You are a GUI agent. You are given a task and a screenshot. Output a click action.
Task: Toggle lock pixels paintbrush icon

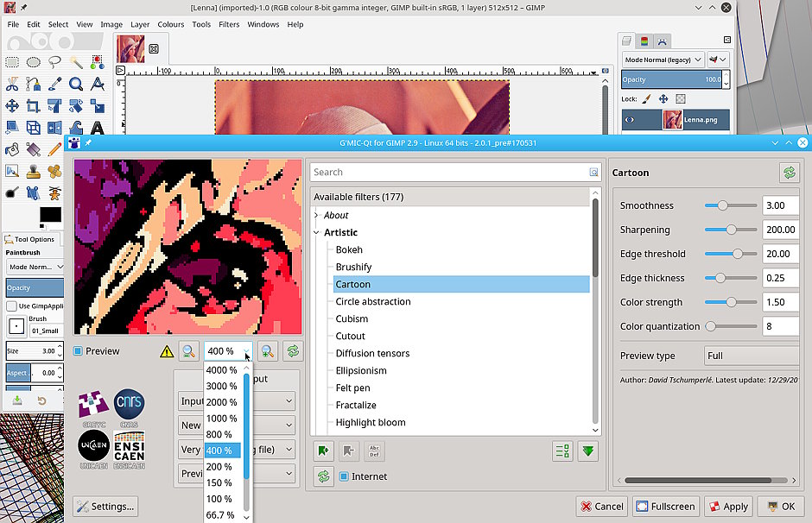pos(646,98)
